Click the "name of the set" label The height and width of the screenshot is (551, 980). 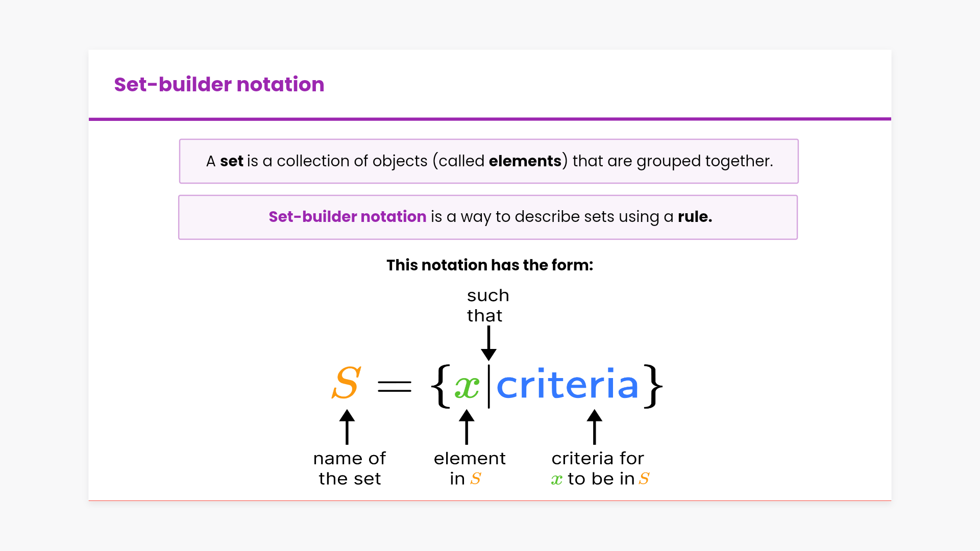pyautogui.click(x=350, y=468)
